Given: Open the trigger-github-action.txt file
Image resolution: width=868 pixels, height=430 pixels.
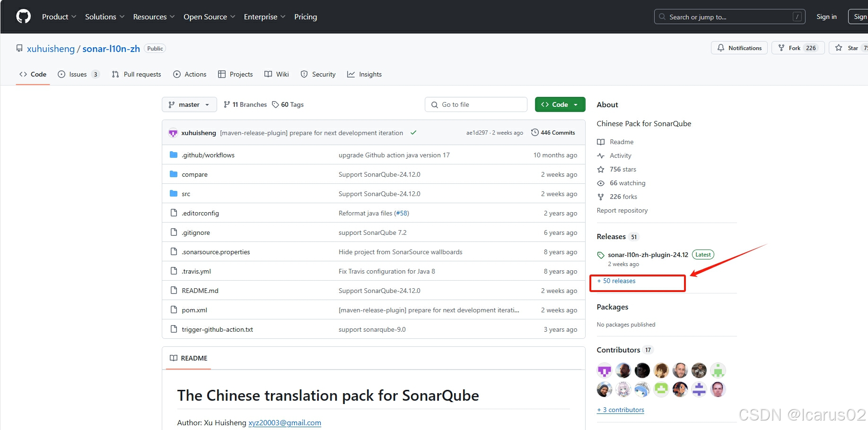Looking at the screenshot, I should (217, 329).
